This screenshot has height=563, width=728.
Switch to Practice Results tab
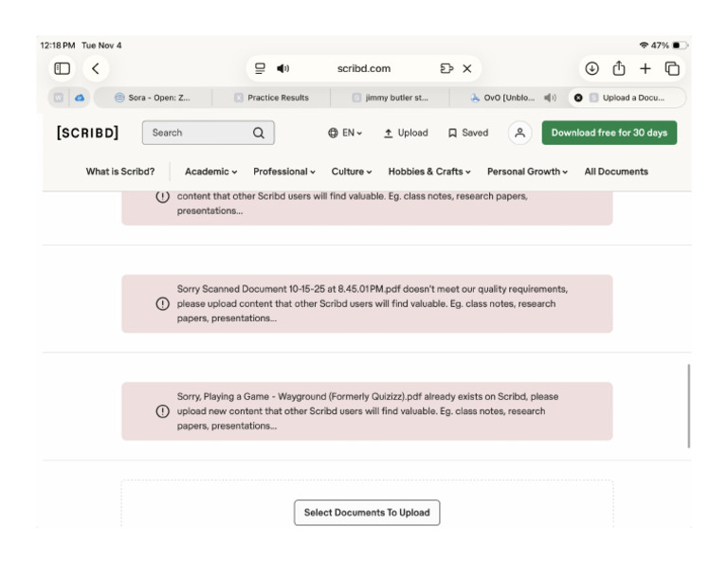[x=272, y=98]
